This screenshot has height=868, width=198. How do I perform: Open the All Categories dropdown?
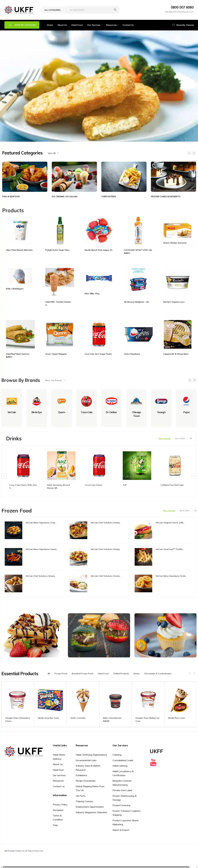click(54, 10)
